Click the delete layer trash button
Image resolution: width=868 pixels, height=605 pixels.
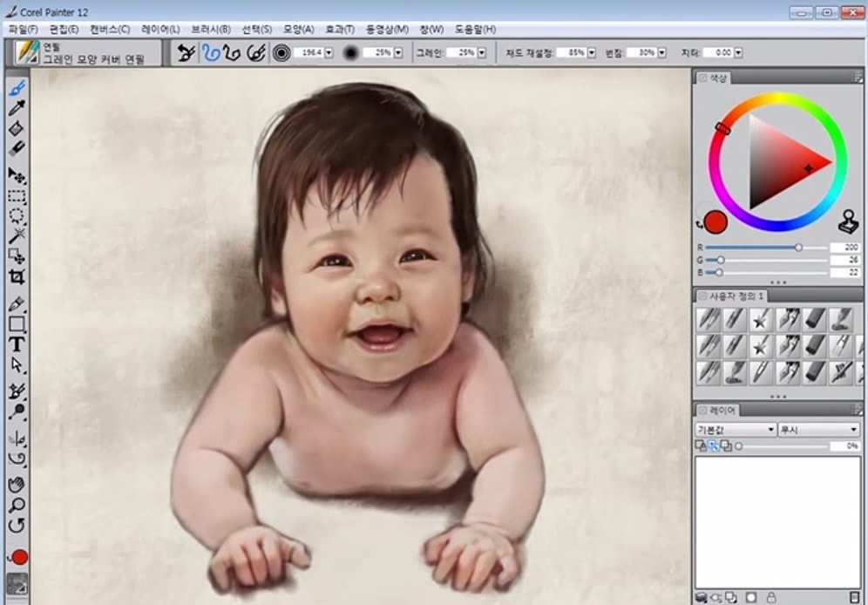pyautogui.click(x=854, y=598)
